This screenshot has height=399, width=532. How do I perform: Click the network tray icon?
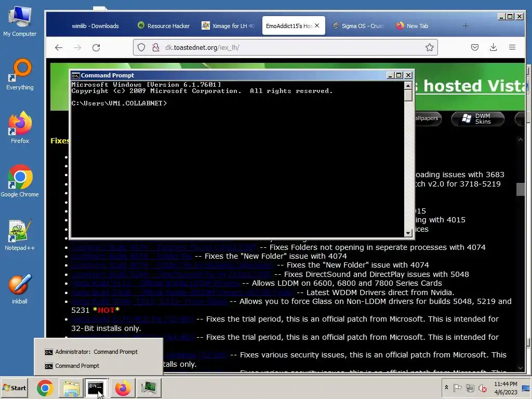(x=470, y=388)
